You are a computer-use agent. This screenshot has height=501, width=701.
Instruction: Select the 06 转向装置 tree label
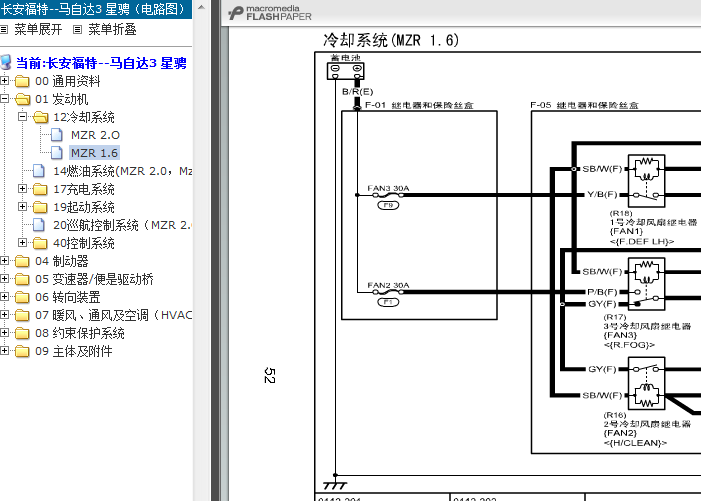click(68, 297)
